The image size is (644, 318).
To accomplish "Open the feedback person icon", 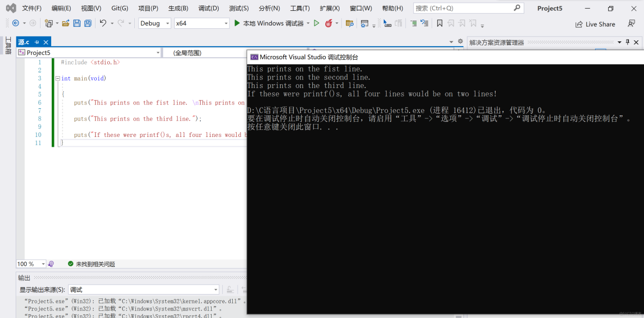I will [x=631, y=24].
